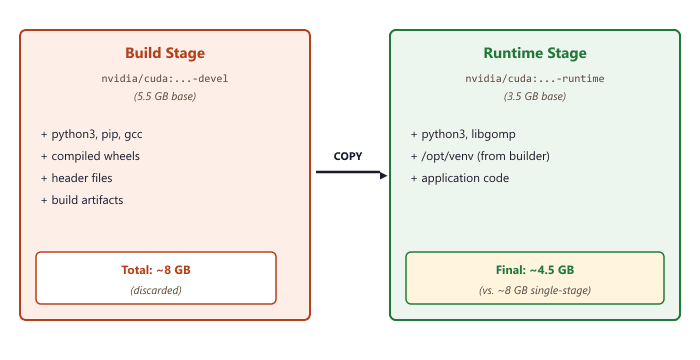The width and height of the screenshot is (700, 360).
Task: Select the nvidia/cuda:...-devel image name
Action: 165,79
